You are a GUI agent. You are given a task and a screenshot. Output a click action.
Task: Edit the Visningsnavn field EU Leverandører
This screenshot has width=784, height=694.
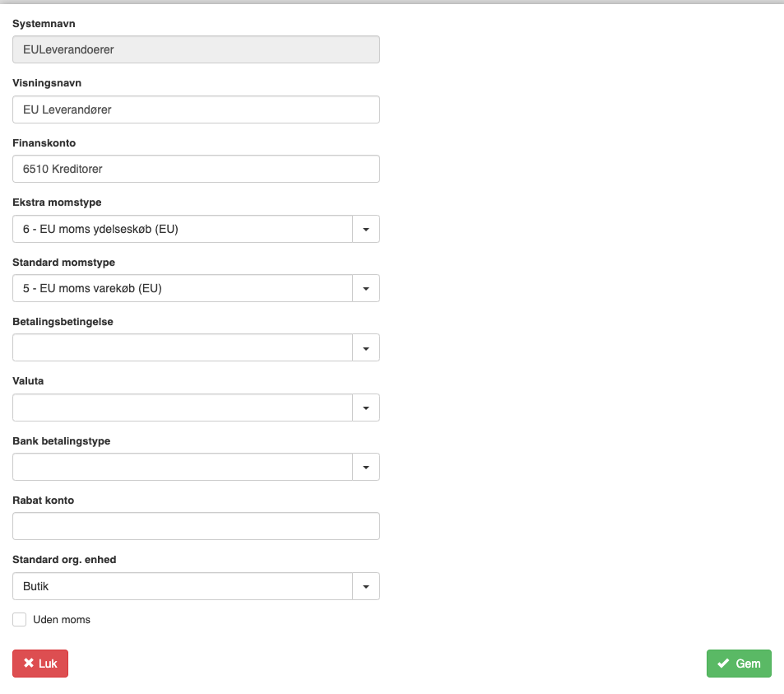pos(196,109)
